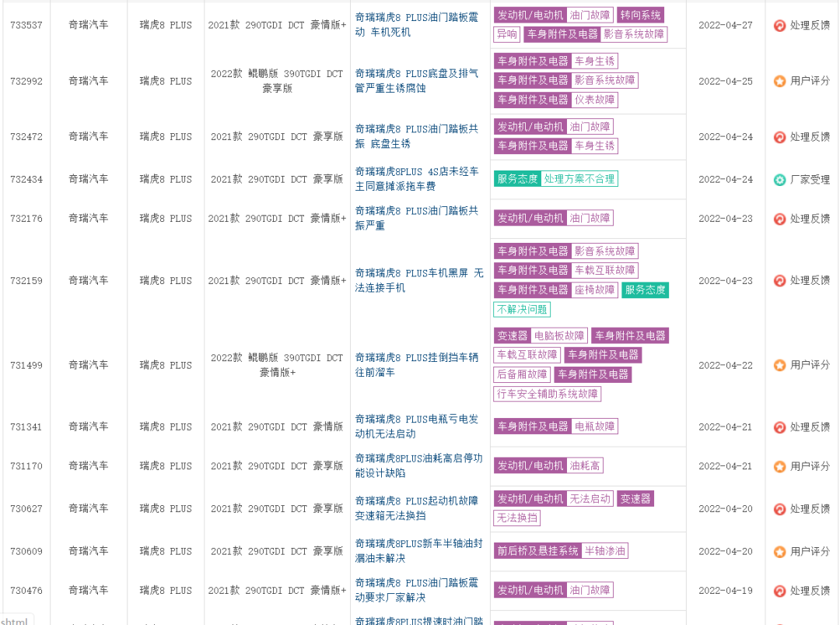Screen dimensions: 840x625
Task: Click the 前后桥及悬挂系统 半轴渗油 tag
Action: click(560, 551)
